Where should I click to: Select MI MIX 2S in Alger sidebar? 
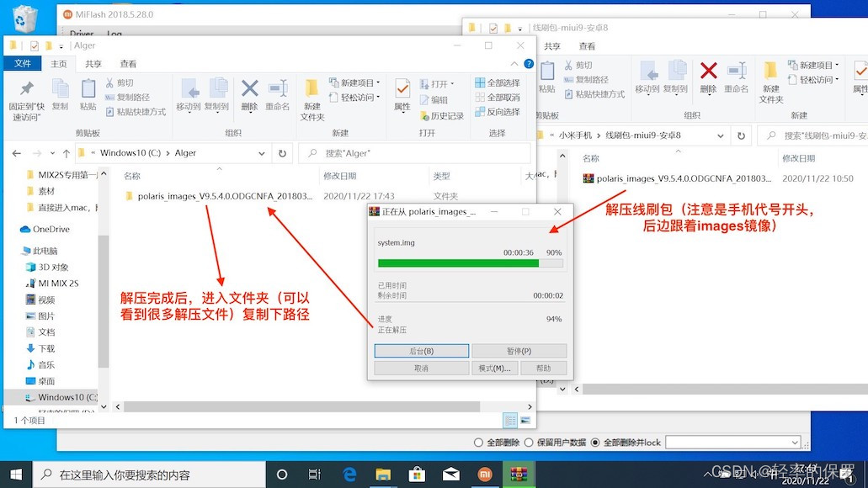pos(52,284)
